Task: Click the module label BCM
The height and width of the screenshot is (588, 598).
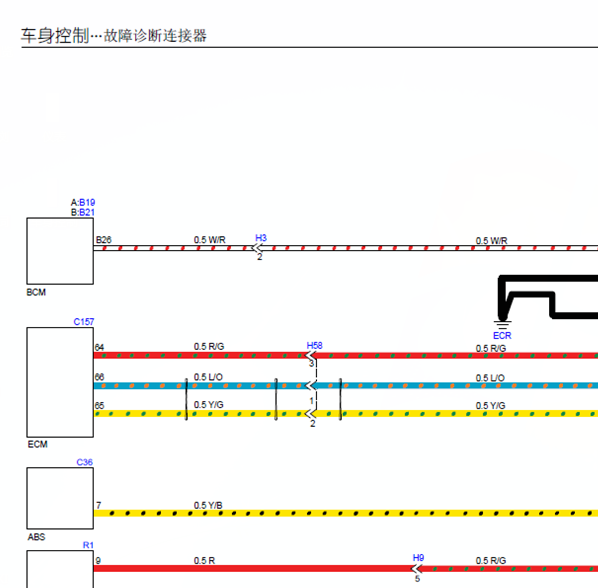Action: pos(36,292)
